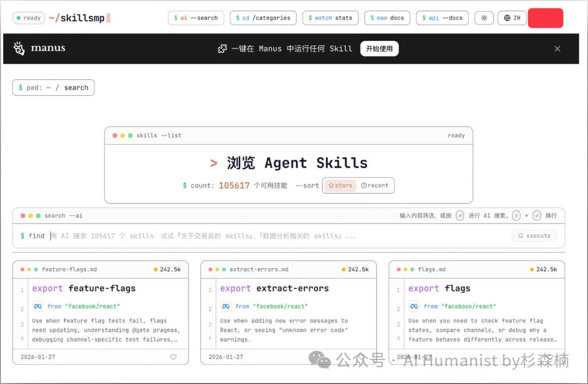Expand the search breadcrumb pwd: ~ / search
Viewport: 588px width, 384px height.
click(x=53, y=87)
